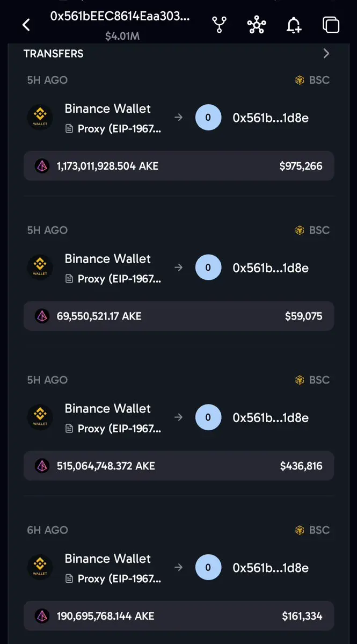This screenshot has width=357, height=644.
Task: Open the Binance Wallet logo in the 6H AGO transfer
Action: [x=40, y=567]
